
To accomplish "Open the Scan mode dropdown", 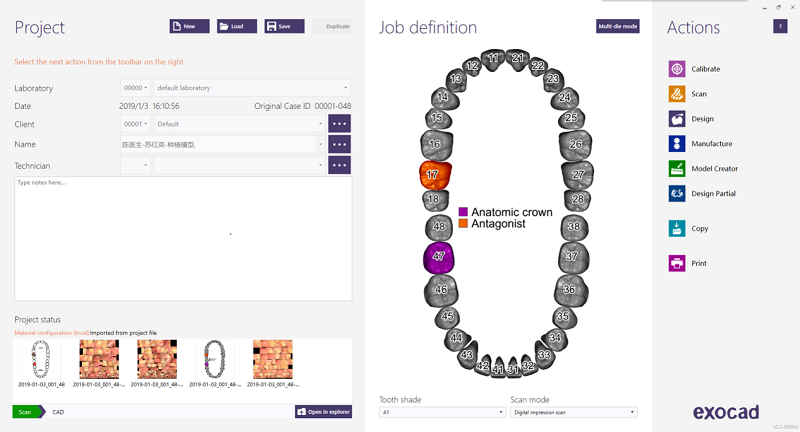I will [573, 412].
